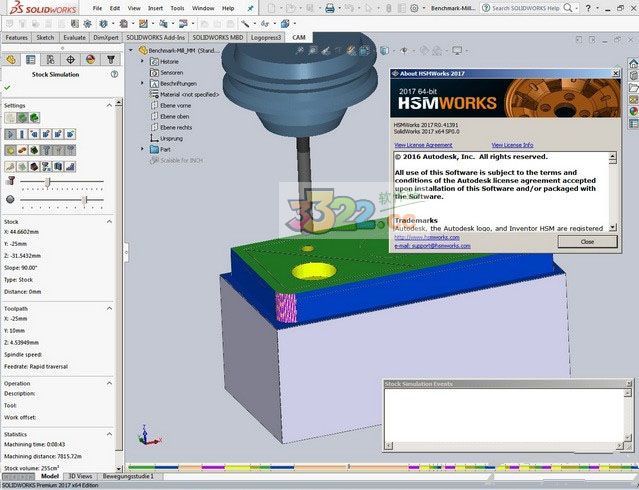This screenshot has width=639, height=490.
Task: Collapse the Benchmark-Mill_MM root node
Action: 131,50
